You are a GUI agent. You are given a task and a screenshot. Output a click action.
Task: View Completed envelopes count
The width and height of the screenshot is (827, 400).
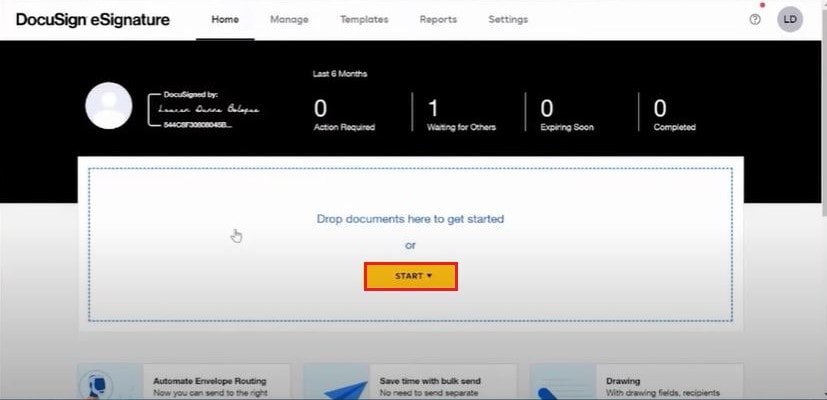point(674,115)
